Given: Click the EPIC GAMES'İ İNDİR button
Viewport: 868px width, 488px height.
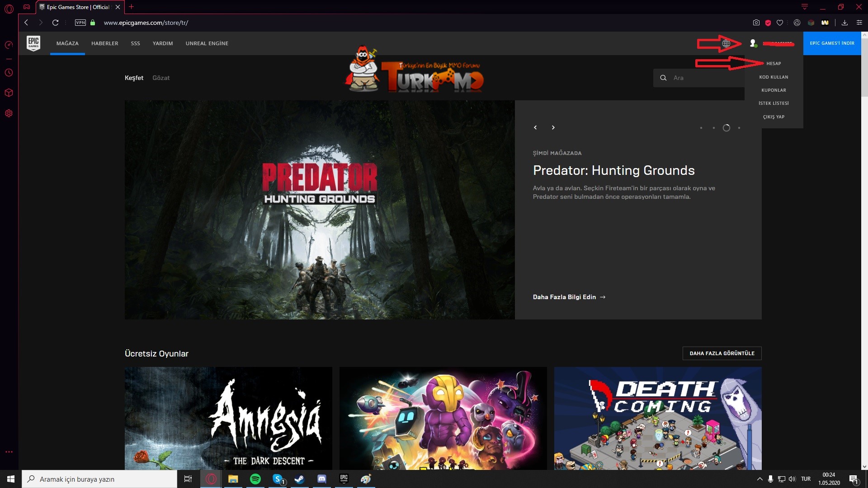Looking at the screenshot, I should (832, 43).
